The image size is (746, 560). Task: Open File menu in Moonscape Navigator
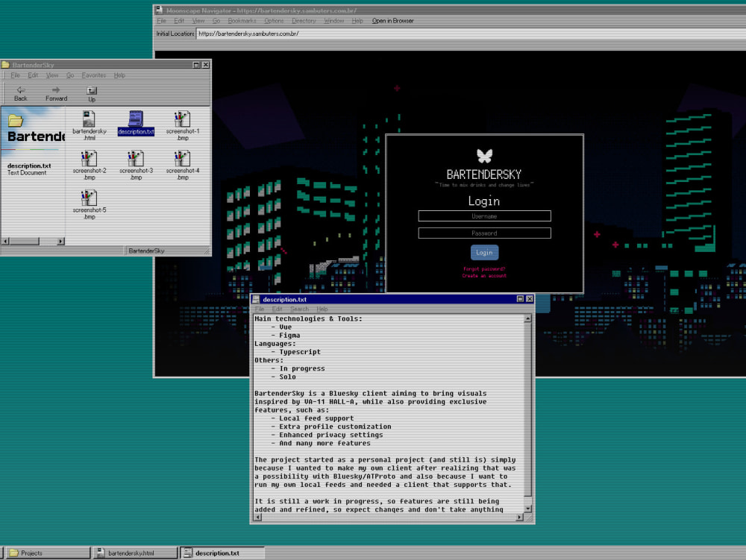[162, 21]
